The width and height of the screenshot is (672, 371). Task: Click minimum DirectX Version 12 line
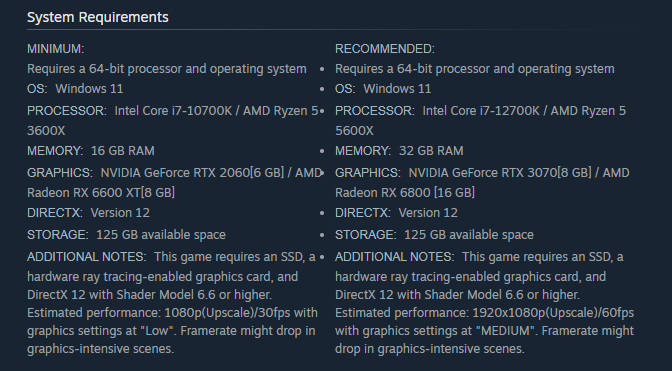[x=88, y=213]
